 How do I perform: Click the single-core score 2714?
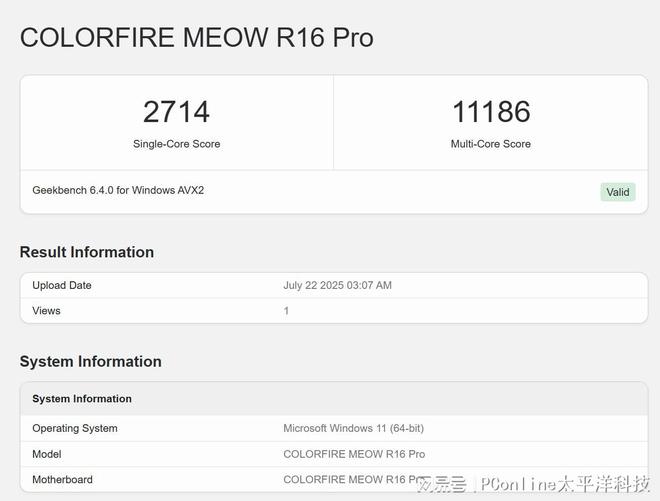tap(176, 112)
